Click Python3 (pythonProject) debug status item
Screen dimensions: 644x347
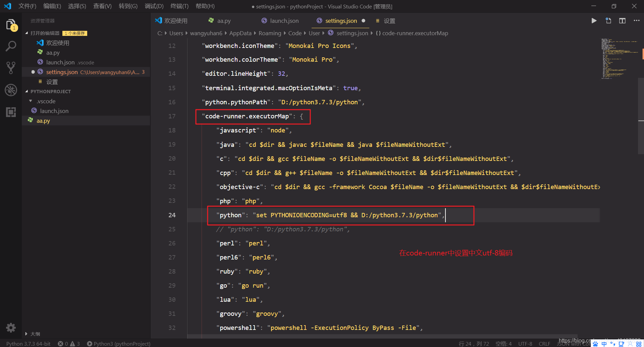(119, 344)
